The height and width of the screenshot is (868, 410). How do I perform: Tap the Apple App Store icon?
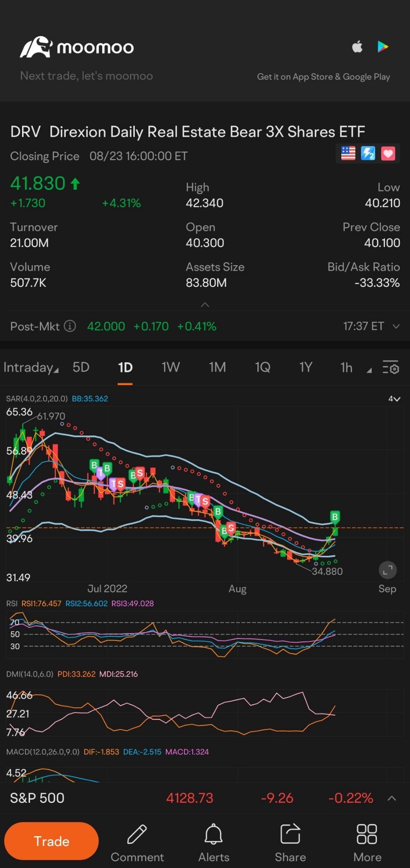tap(357, 47)
